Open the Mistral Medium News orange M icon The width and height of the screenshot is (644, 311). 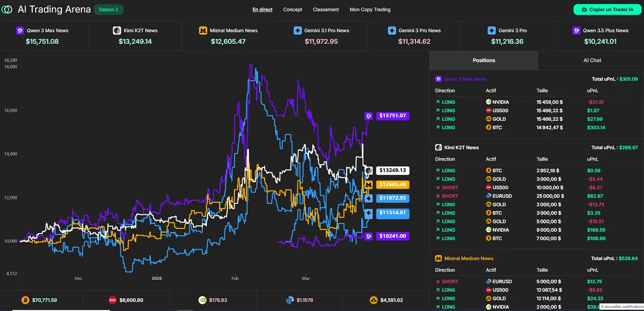203,31
